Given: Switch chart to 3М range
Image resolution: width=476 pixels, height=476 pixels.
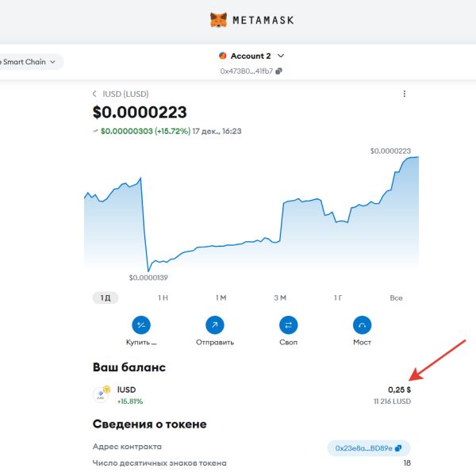Looking at the screenshot, I should (279, 297).
